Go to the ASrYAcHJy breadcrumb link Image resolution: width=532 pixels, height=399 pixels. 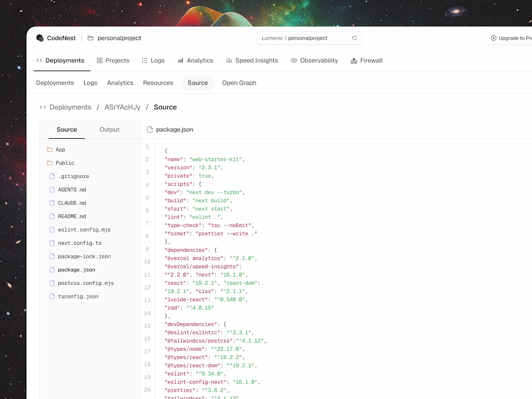[x=122, y=107]
